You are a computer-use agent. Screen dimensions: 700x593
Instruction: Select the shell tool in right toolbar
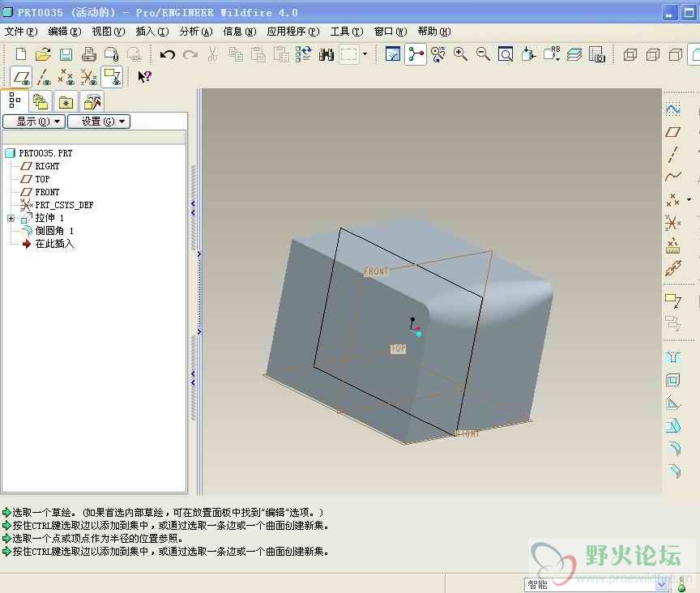[672, 380]
